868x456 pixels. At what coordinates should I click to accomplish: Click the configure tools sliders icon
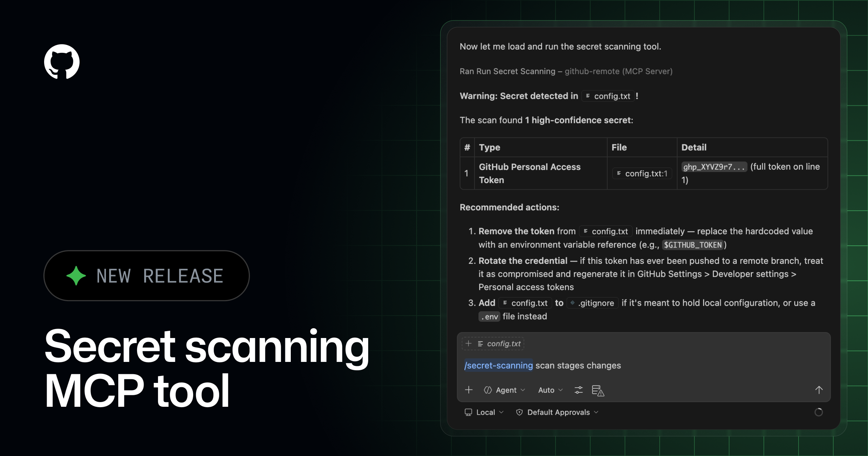click(579, 390)
